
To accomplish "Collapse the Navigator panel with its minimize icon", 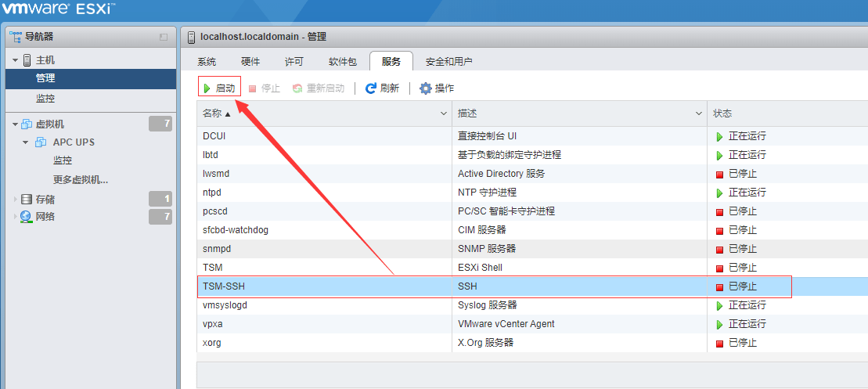I will click(x=164, y=37).
